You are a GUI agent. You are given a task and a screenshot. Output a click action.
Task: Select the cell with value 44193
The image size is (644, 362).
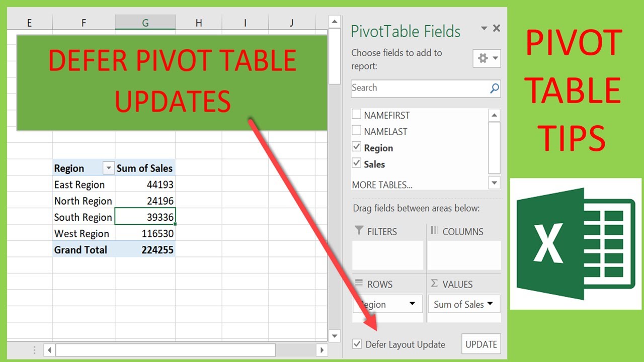tap(145, 185)
